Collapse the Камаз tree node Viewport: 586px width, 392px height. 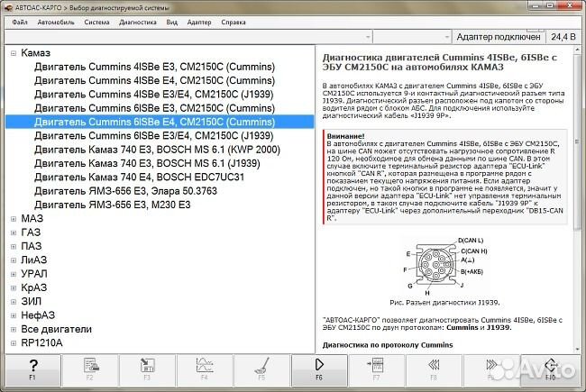click(x=14, y=53)
